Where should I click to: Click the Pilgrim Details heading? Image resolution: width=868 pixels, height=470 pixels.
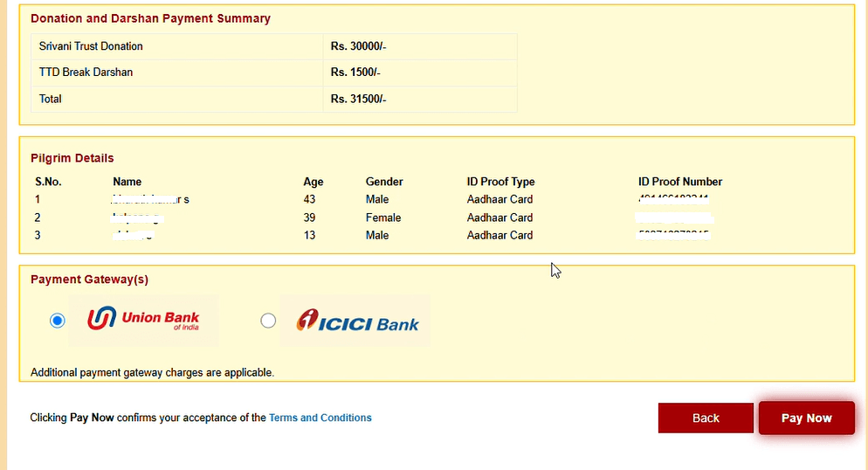pyautogui.click(x=72, y=158)
